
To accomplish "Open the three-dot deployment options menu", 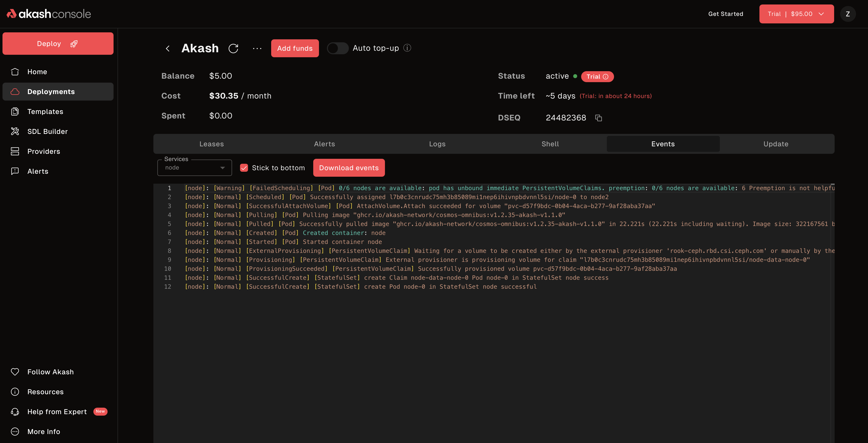I will point(257,49).
